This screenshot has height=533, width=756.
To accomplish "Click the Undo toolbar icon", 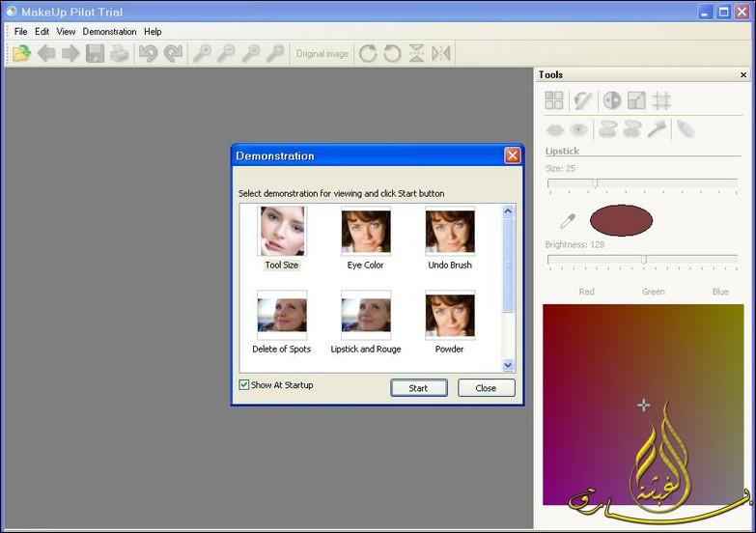I will [148, 53].
